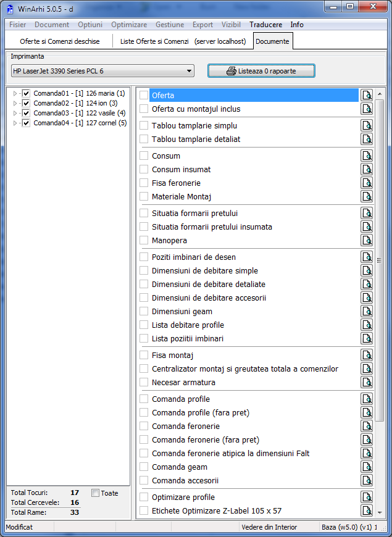Preview Oferta cu montajul inclus report
This screenshot has width=392, height=537.
(367, 109)
